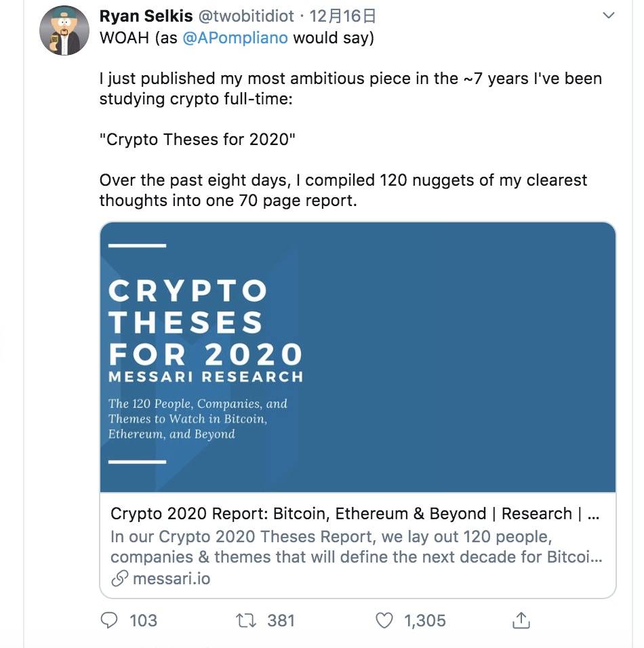
Task: Like the tweet with the heart icon
Action: pyautogui.click(x=384, y=620)
